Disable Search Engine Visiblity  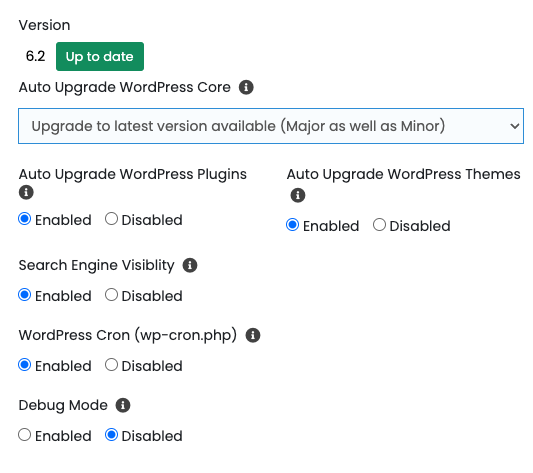(x=111, y=295)
